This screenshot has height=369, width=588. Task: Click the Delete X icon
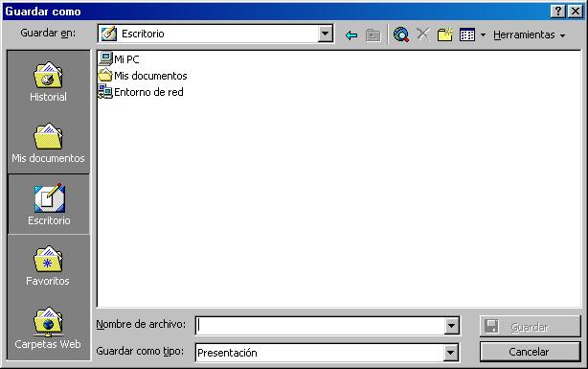(x=423, y=35)
